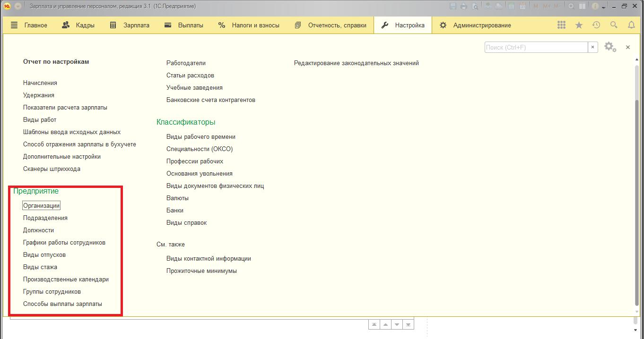Viewport: 644px width, 339px height.
Task: Open Графики работы сотрудников
Action: 64,242
